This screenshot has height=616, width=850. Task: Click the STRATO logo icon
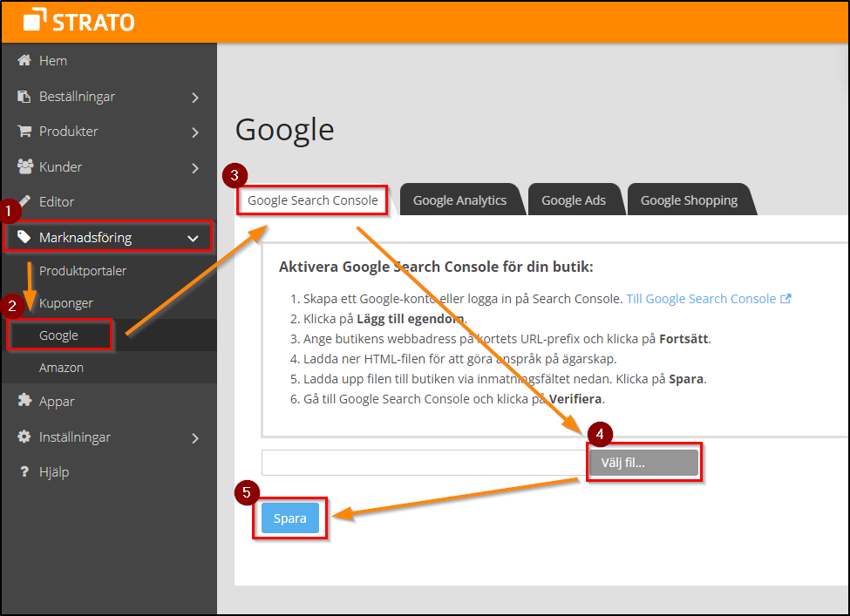point(36,21)
